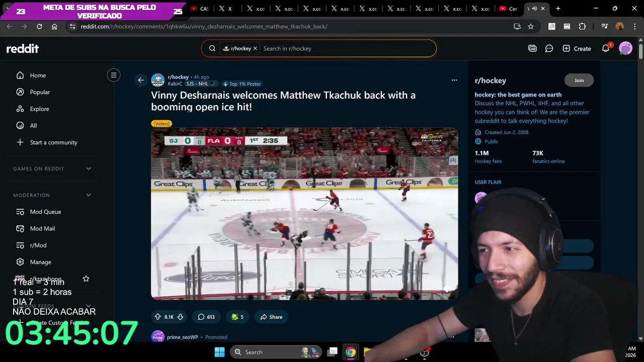Open the browser home page
Viewport: 644px width, 362px height.
tap(54, 26)
